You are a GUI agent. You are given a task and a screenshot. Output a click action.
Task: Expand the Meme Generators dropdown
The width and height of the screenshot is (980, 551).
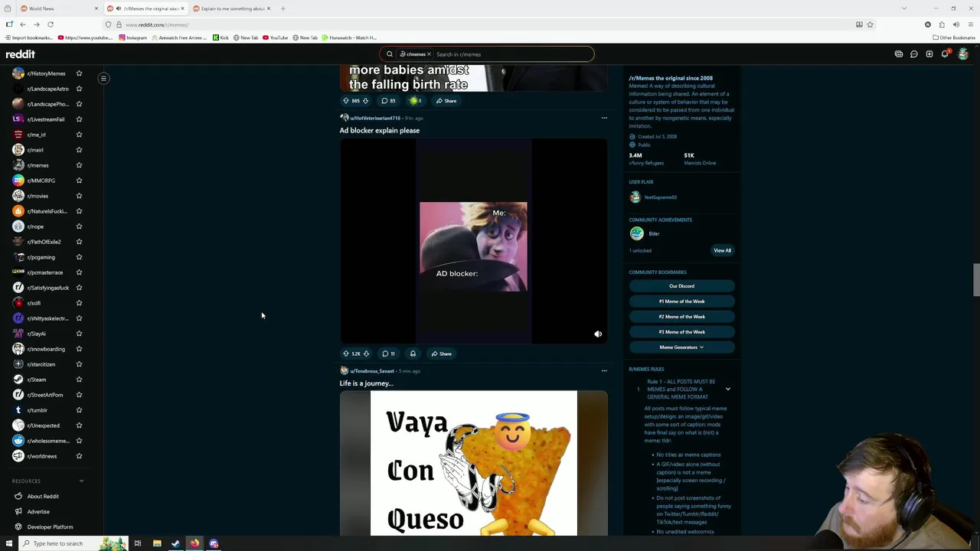pyautogui.click(x=681, y=347)
